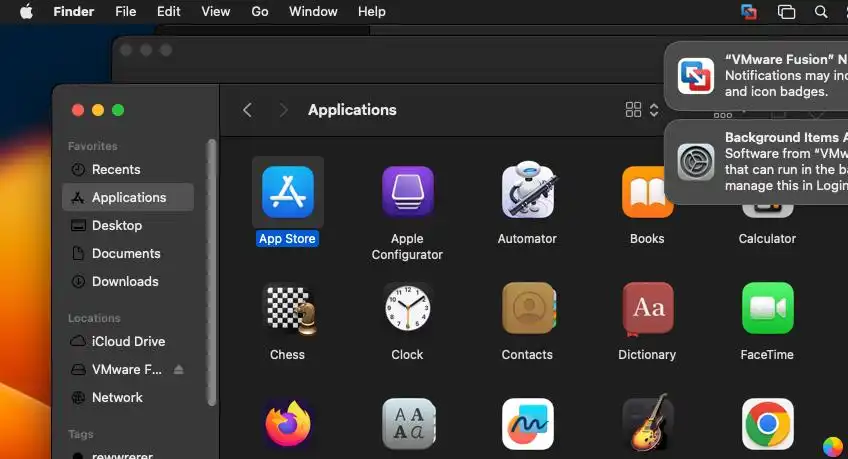Click the Tags section header
848x459 pixels.
(81, 434)
